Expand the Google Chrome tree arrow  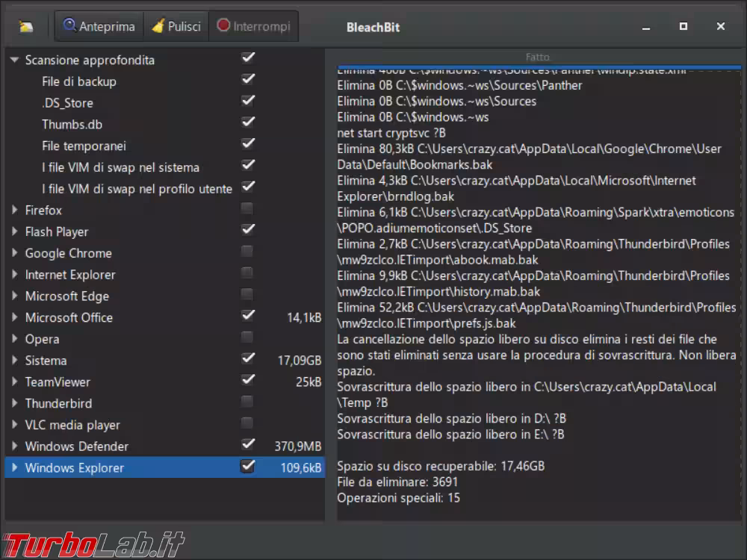tap(14, 253)
